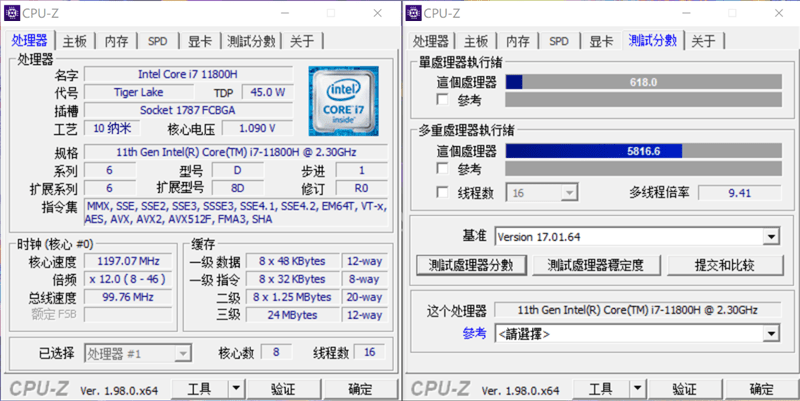
Task: Click 确定 button in right window
Action: (762, 389)
